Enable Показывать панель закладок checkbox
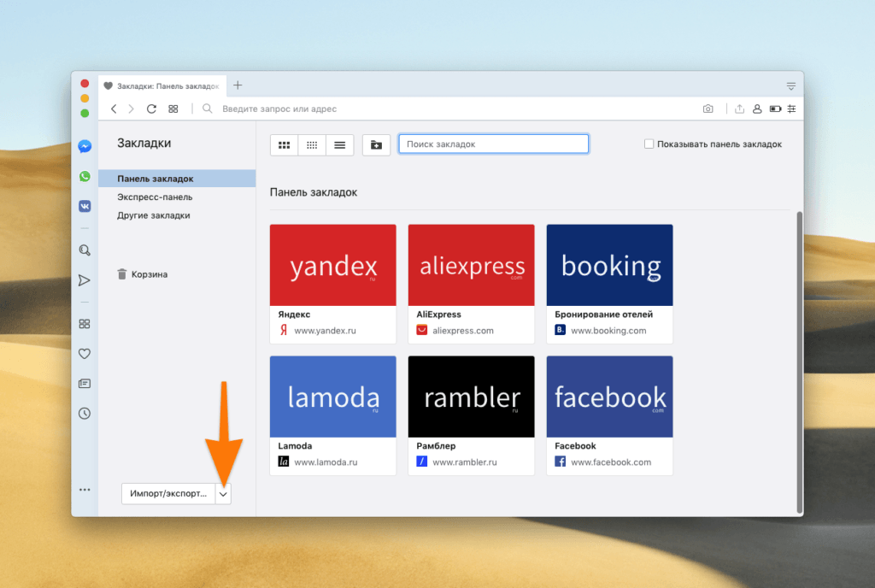 (x=649, y=144)
